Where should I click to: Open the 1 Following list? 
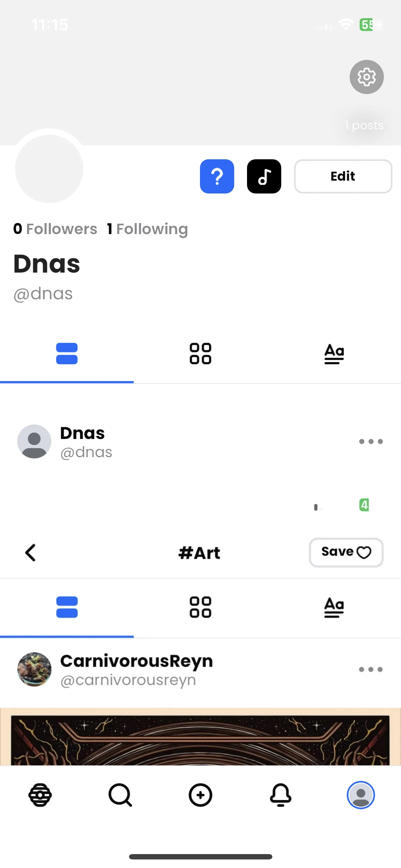pos(148,229)
